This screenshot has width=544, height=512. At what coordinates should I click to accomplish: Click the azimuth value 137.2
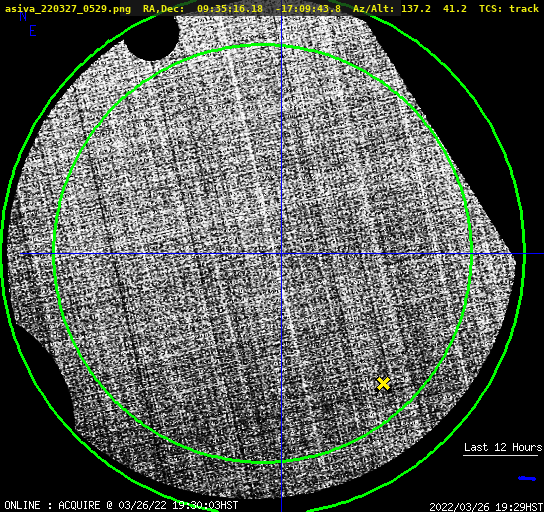(416, 9)
